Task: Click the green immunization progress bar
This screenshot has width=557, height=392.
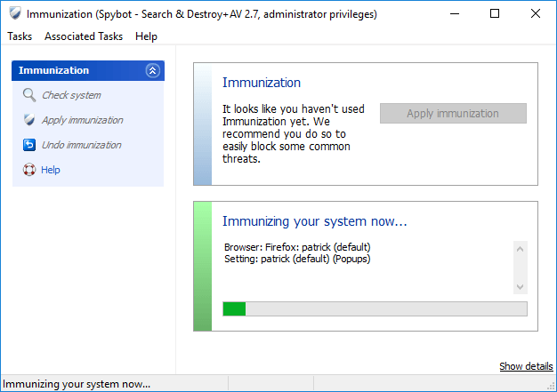Action: [x=374, y=308]
